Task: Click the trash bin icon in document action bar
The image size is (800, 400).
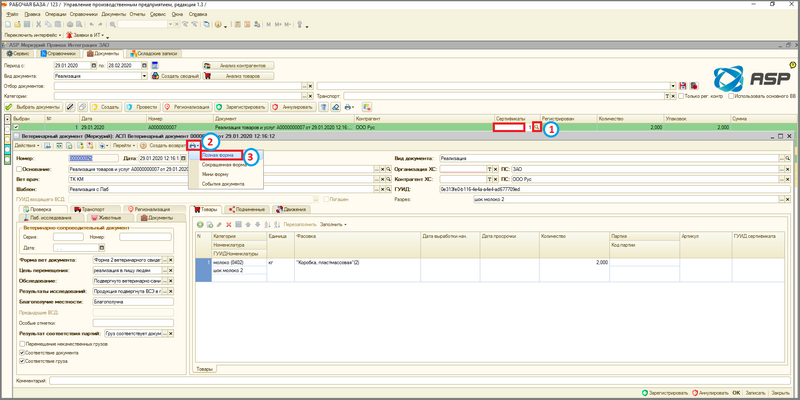Action: coord(323,107)
